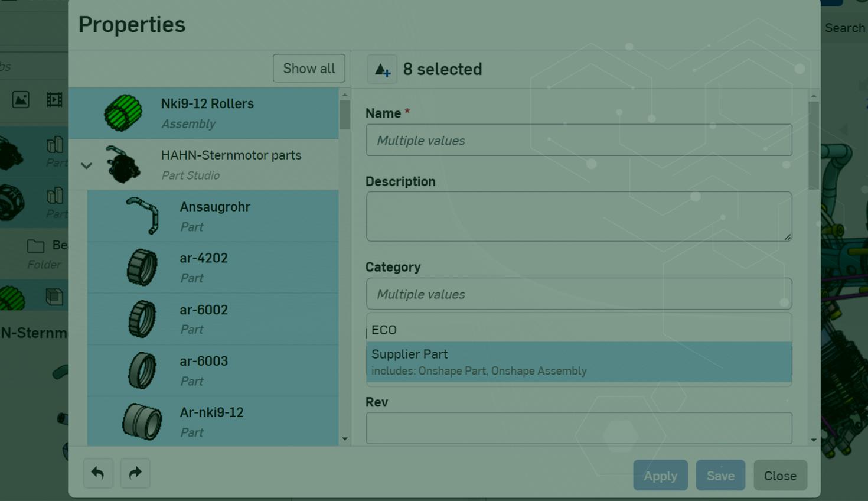Click the filmstrip icon in left panel

(54, 99)
